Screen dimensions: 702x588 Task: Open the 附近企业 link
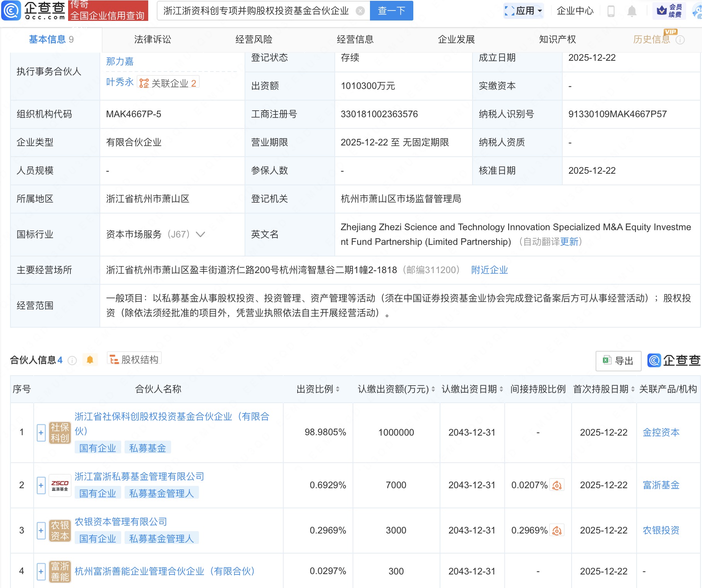tap(489, 270)
